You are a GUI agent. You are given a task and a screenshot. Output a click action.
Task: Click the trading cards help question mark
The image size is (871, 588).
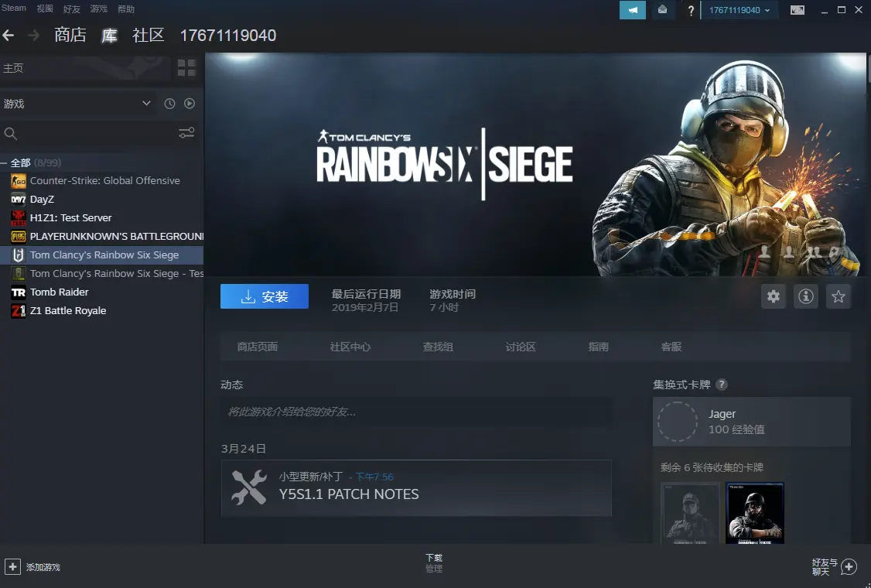click(x=722, y=385)
